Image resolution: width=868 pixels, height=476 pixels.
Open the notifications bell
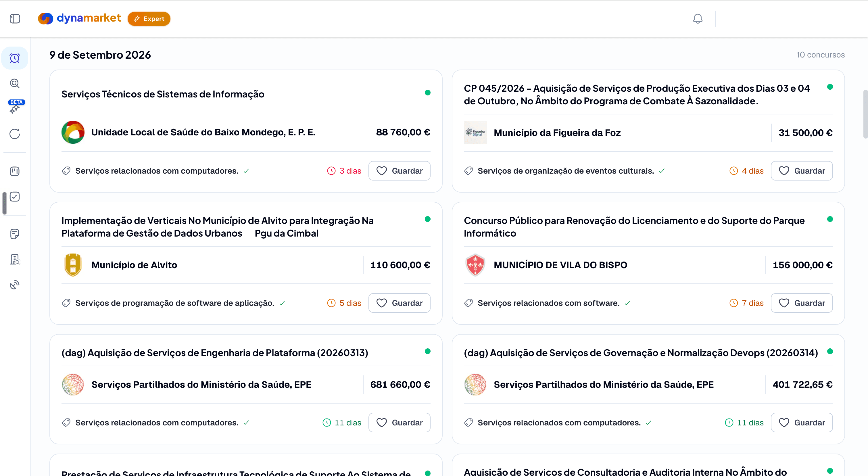698,18
